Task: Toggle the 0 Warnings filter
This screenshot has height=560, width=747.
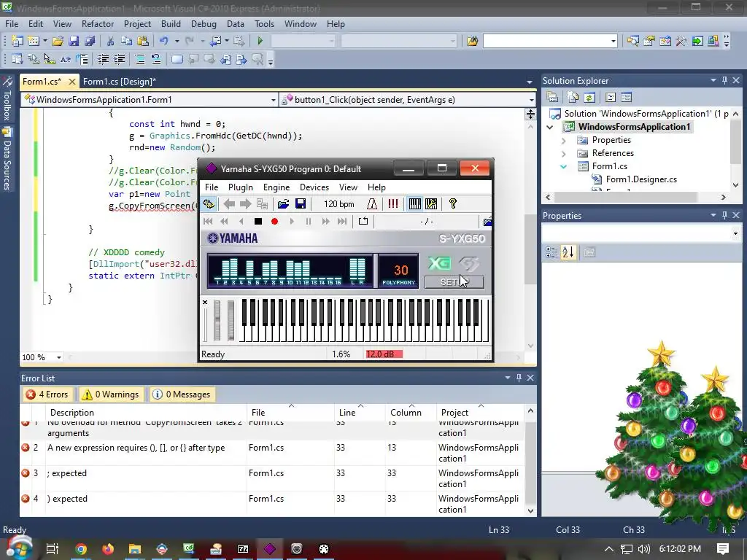Action: (x=110, y=394)
